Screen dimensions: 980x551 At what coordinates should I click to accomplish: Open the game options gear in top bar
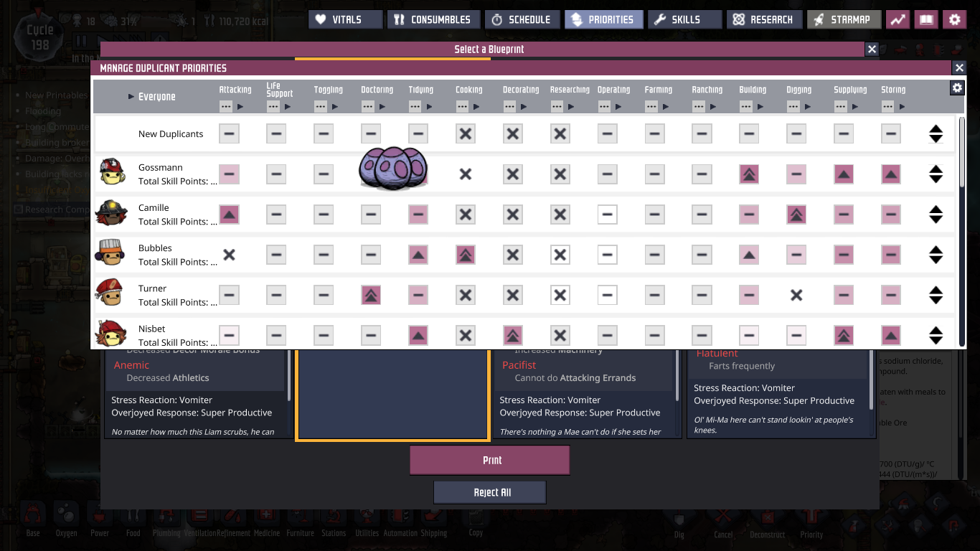coord(954,19)
